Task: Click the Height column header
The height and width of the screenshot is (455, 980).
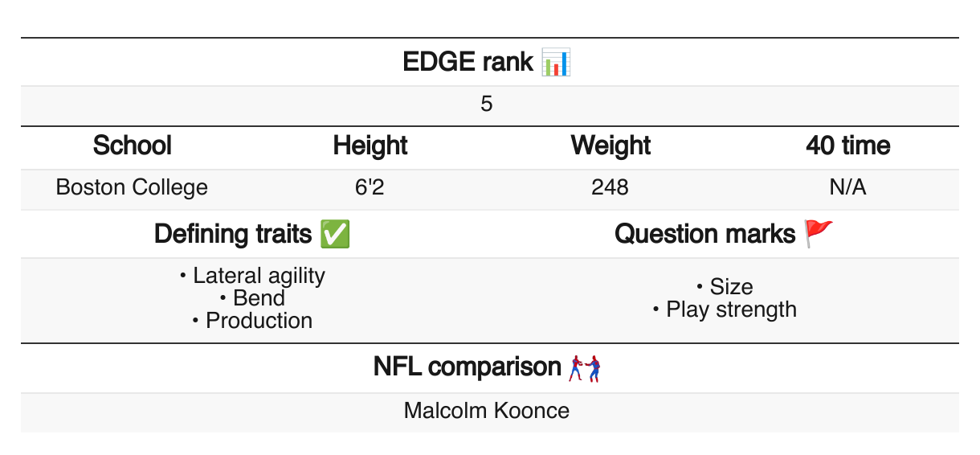Action: coord(370,146)
